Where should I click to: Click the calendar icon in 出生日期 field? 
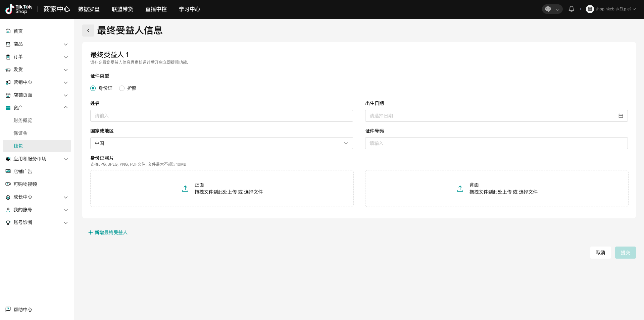[621, 116]
